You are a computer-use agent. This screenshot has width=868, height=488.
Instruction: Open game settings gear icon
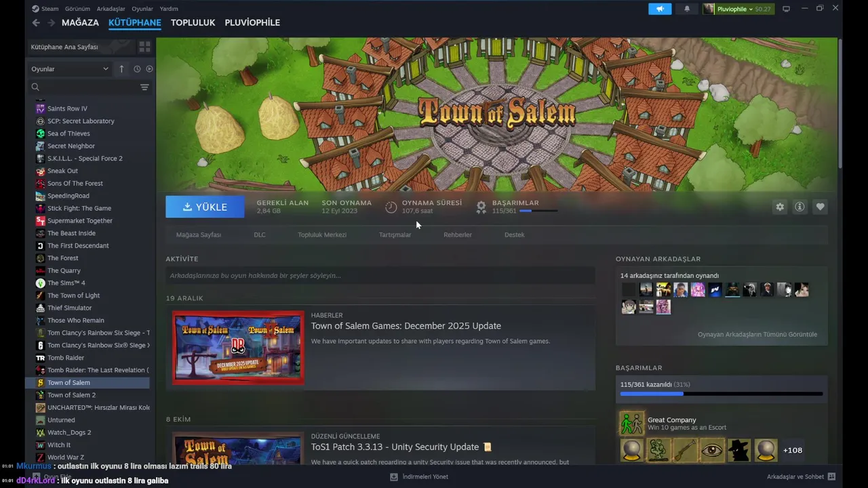(780, 207)
